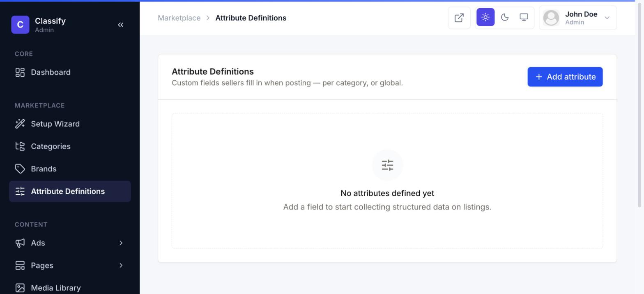Click the Attribute Definitions card heading
Image resolution: width=644 pixels, height=294 pixels.
[x=213, y=71]
